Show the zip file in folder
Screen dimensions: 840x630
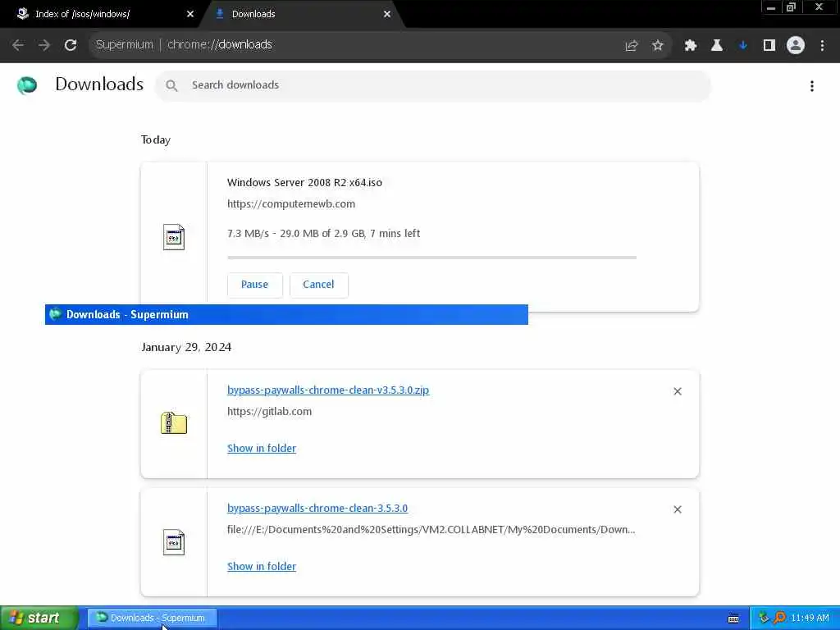[x=262, y=449]
